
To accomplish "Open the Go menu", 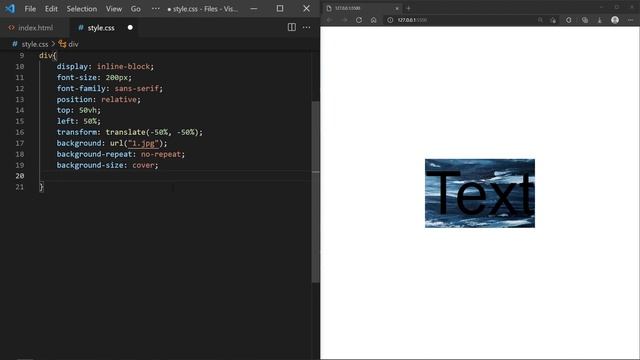I will 136,9.
